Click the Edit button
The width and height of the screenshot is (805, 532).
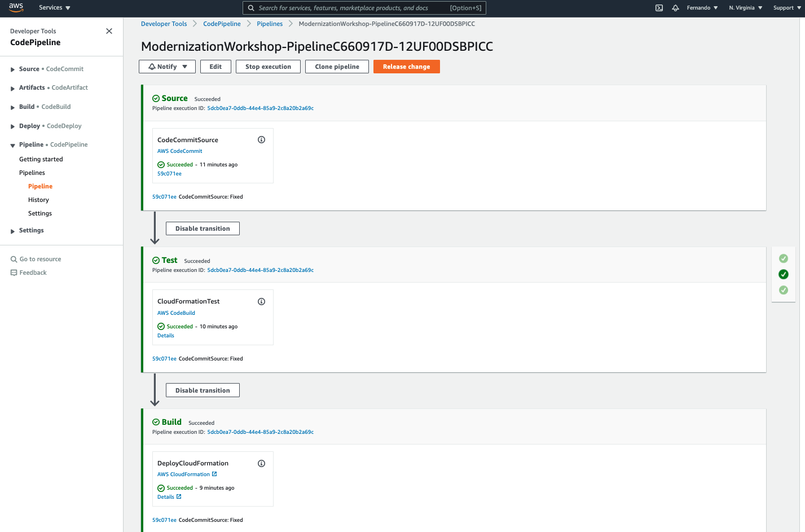click(215, 67)
